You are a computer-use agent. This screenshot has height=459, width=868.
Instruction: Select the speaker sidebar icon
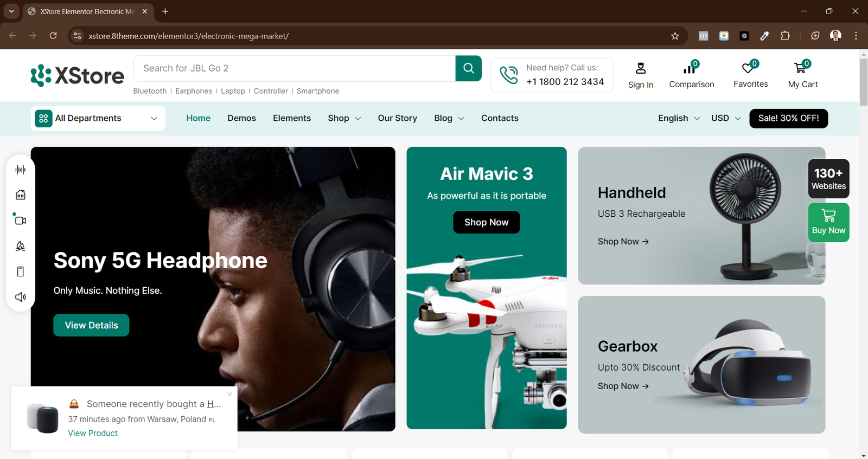[21, 297]
